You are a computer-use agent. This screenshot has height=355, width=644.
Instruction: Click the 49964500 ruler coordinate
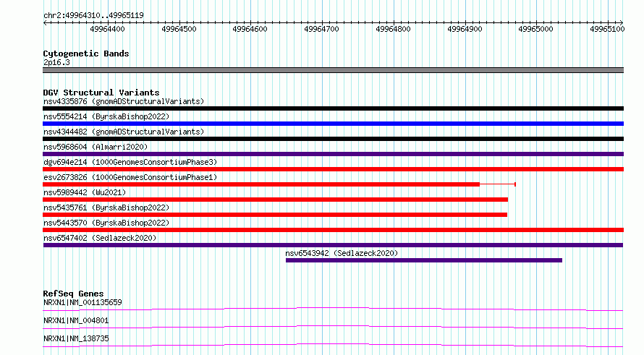tap(179, 29)
